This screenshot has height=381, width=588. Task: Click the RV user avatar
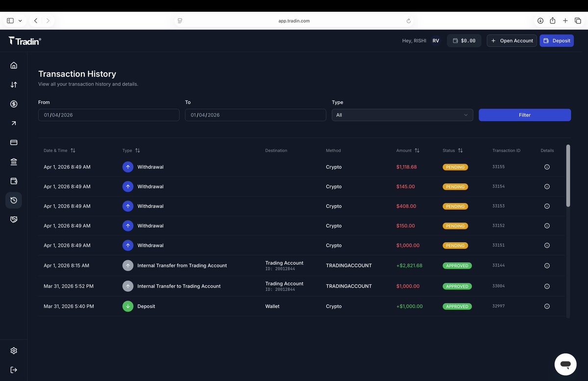[436, 41]
